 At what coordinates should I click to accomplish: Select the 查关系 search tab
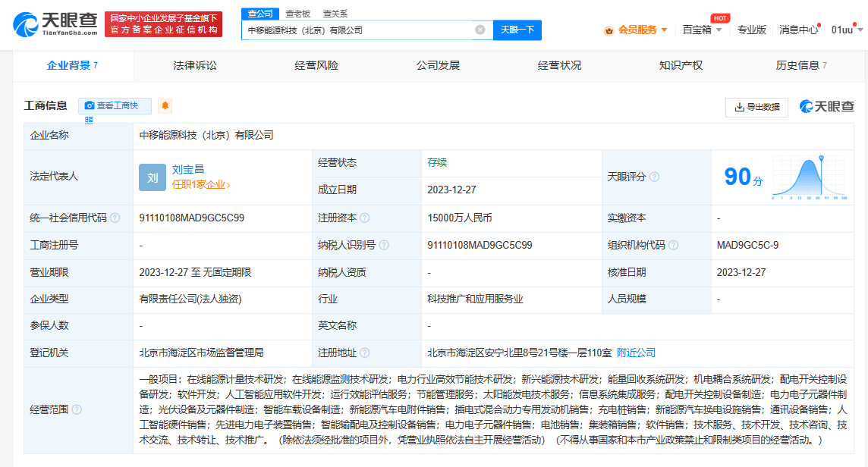(x=335, y=14)
